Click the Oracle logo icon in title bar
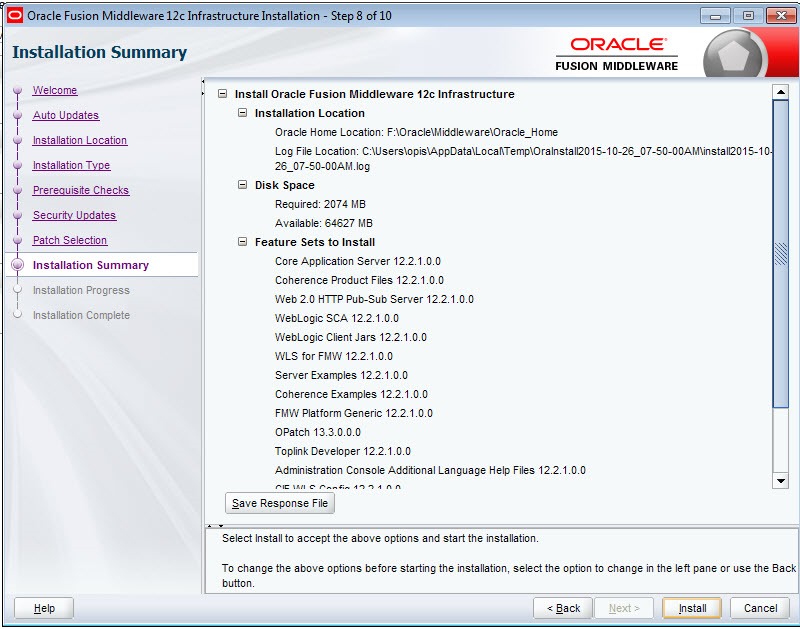The width and height of the screenshot is (800, 629). click(15, 15)
